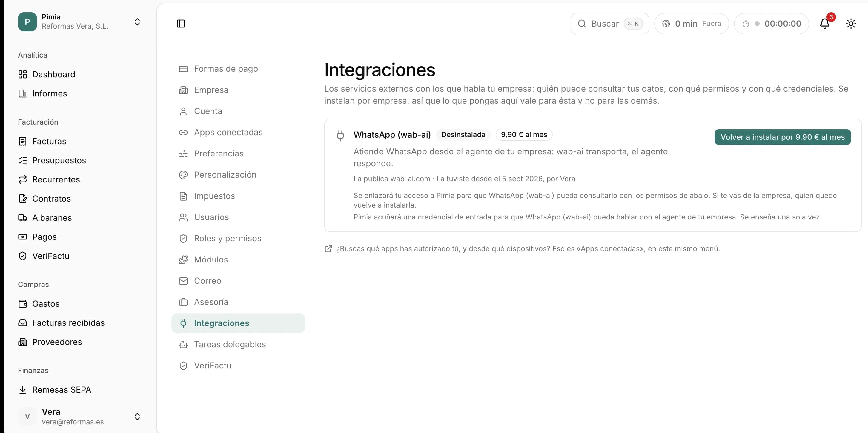
Task: Open Cuenta settings section
Action: pos(238,111)
